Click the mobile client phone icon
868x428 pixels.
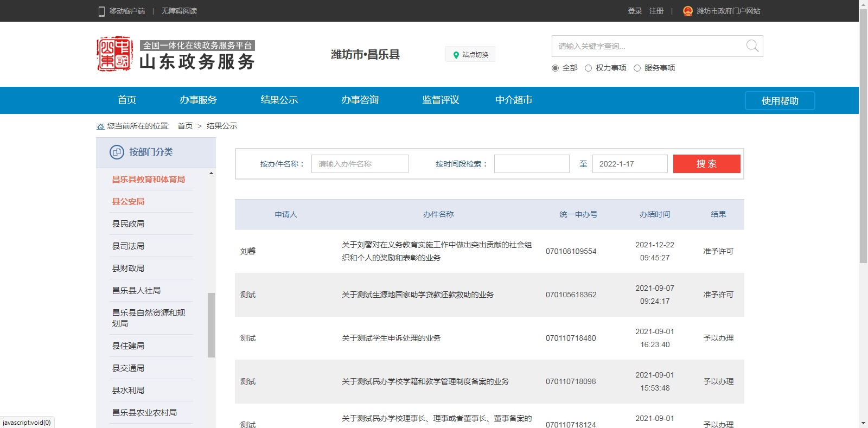tap(101, 11)
